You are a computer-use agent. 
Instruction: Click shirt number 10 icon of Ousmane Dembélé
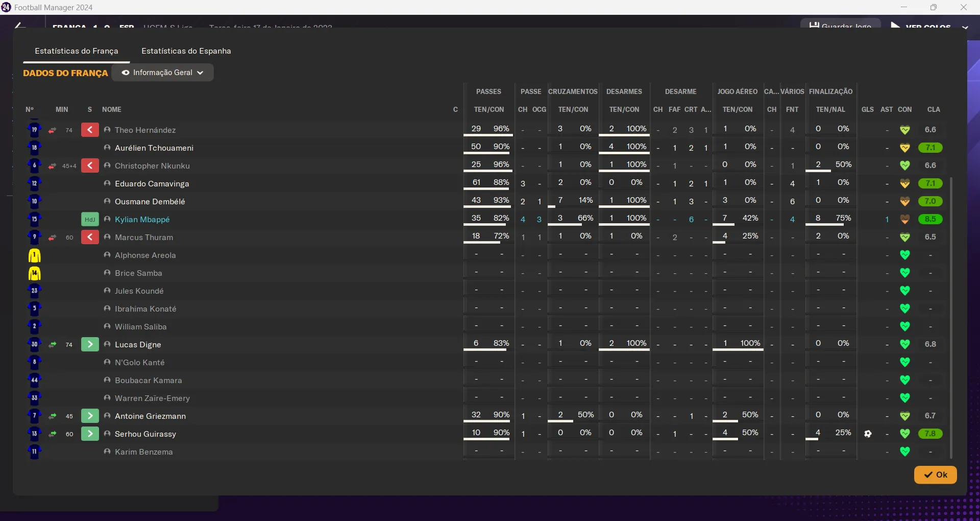[x=34, y=201]
